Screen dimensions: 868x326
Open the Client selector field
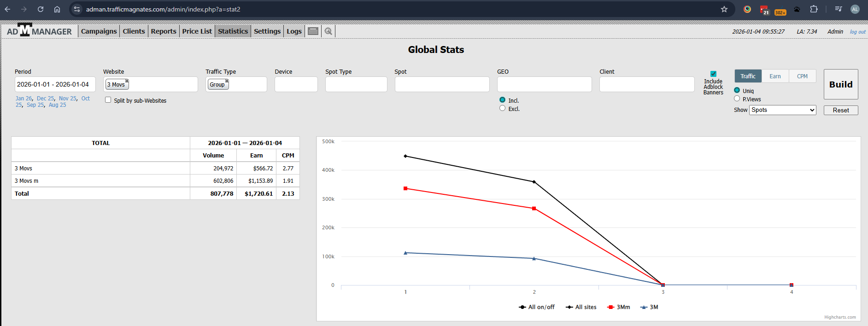click(x=647, y=84)
